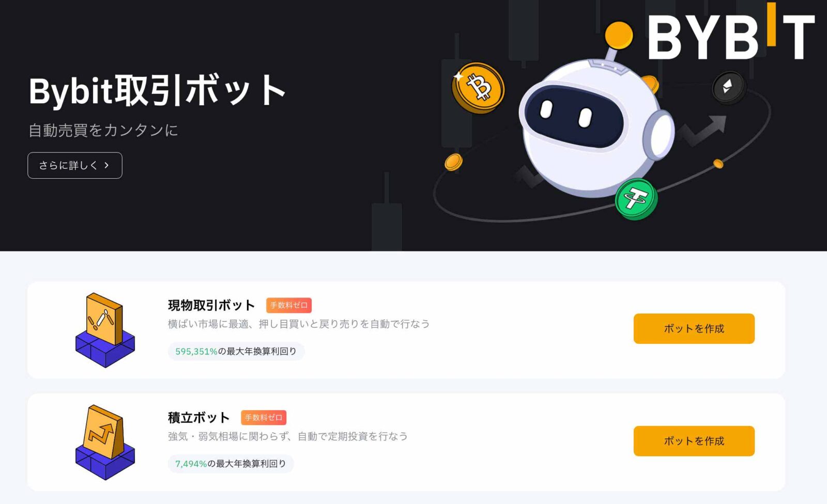Click the Bybit取引ボット heading
The height and width of the screenshot is (504, 827).
click(157, 91)
